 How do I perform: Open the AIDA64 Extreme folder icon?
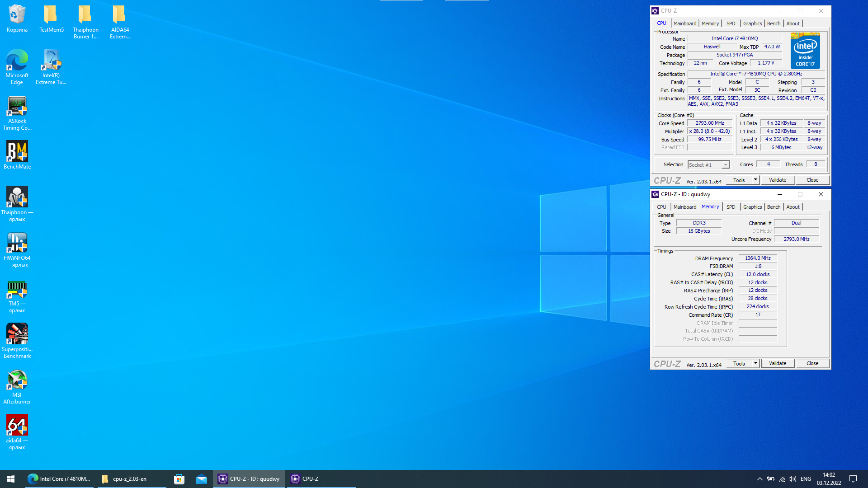[120, 22]
